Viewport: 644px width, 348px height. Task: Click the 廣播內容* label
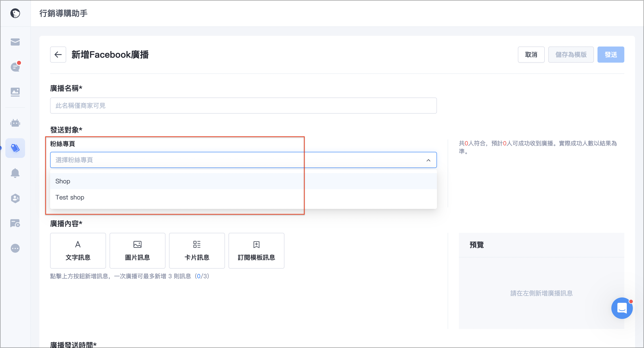pos(66,223)
